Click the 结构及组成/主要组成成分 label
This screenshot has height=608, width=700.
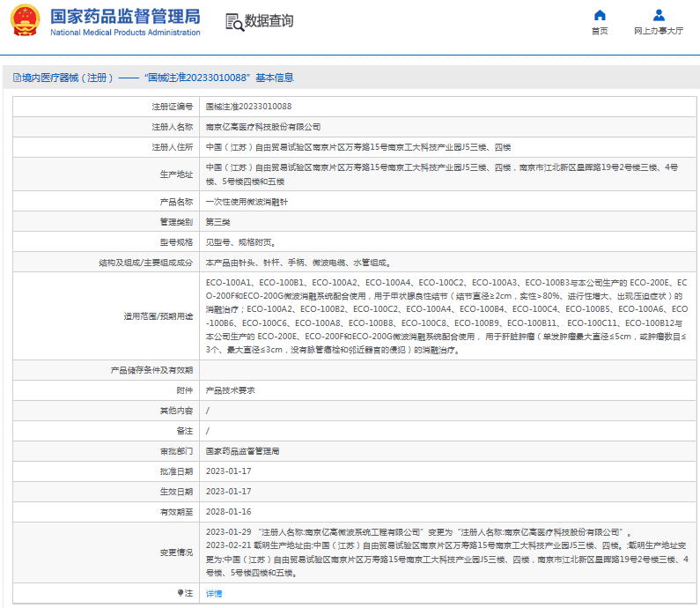coord(146,263)
